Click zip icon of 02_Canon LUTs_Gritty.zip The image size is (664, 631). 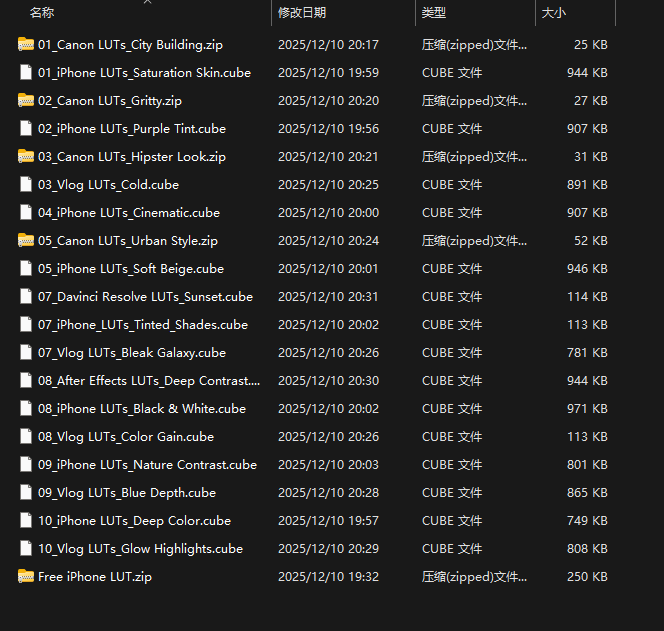[26, 100]
